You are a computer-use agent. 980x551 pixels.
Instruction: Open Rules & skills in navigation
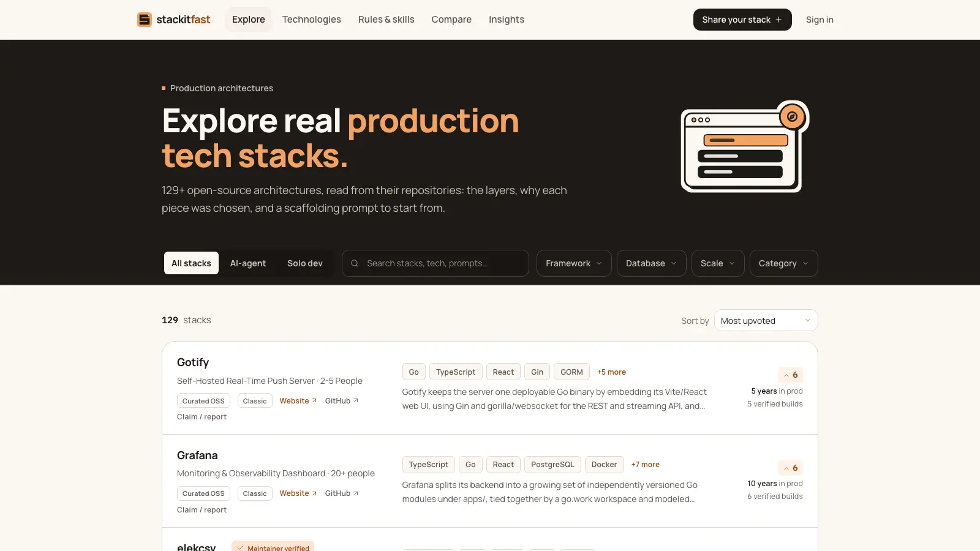point(386,20)
